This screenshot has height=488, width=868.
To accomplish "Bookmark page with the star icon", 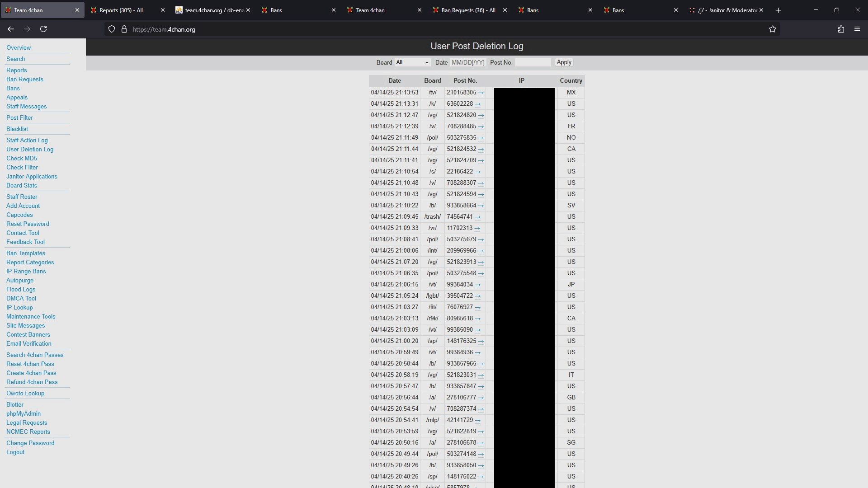I will tap(773, 29).
